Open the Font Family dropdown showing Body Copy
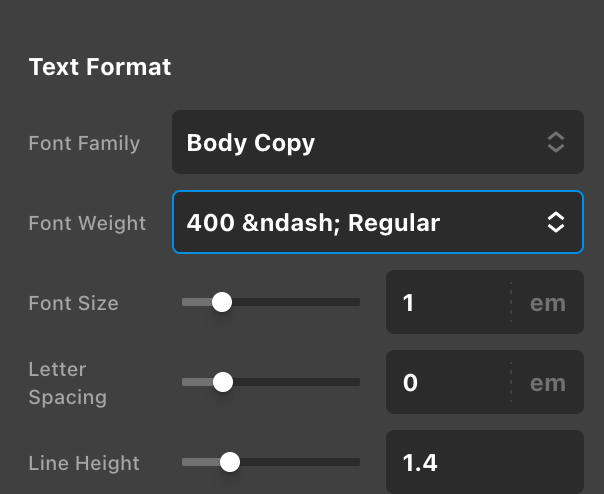The image size is (604, 494). click(x=360, y=142)
